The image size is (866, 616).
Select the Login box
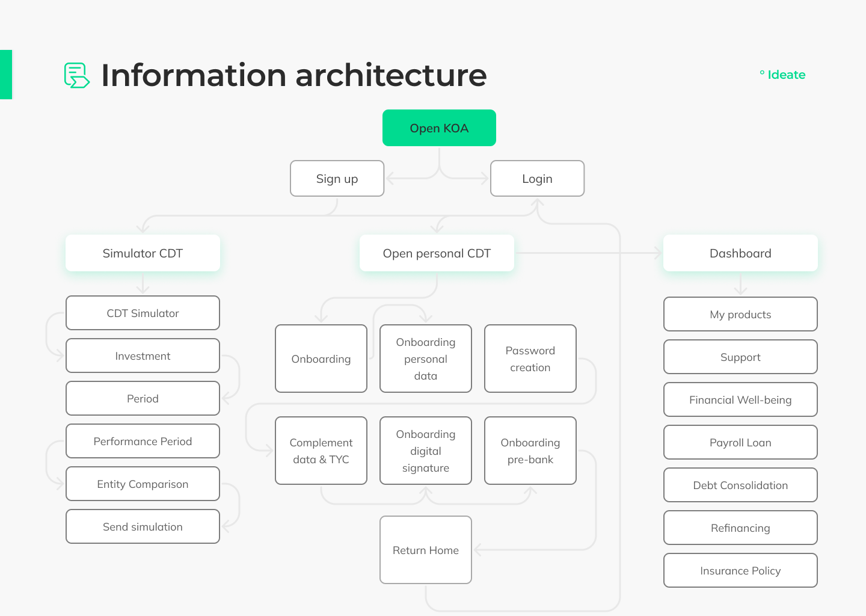click(x=537, y=179)
